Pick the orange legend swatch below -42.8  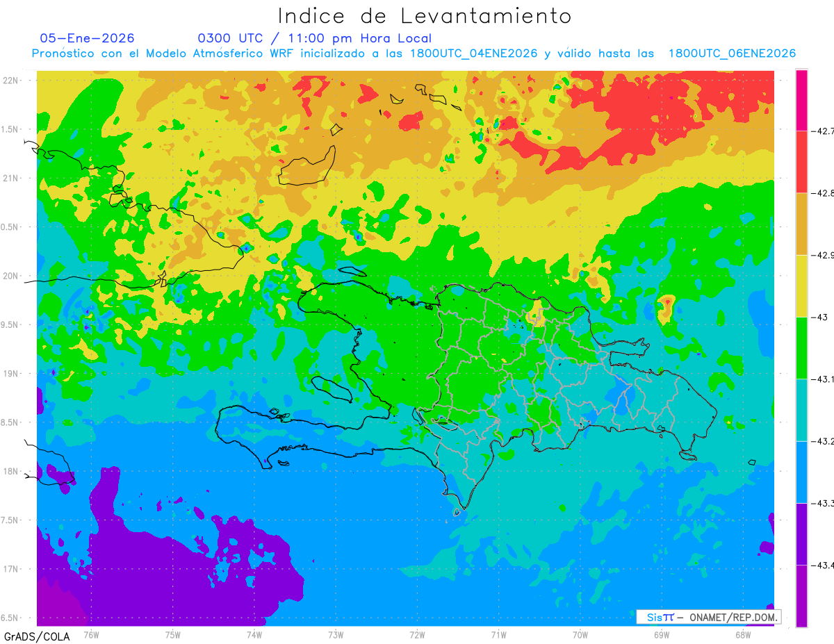pyautogui.click(x=801, y=224)
